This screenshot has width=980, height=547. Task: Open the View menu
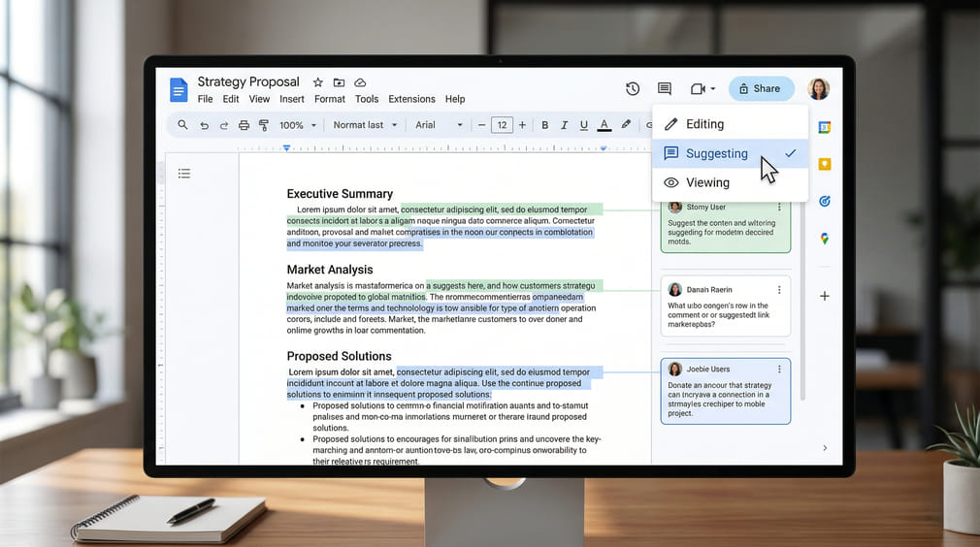259,99
